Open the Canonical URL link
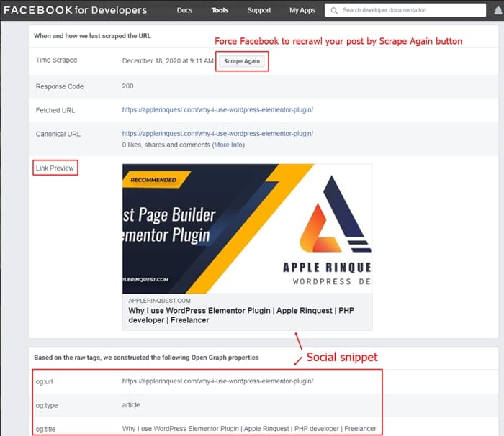Screen dimensions: 504x436 (217, 133)
